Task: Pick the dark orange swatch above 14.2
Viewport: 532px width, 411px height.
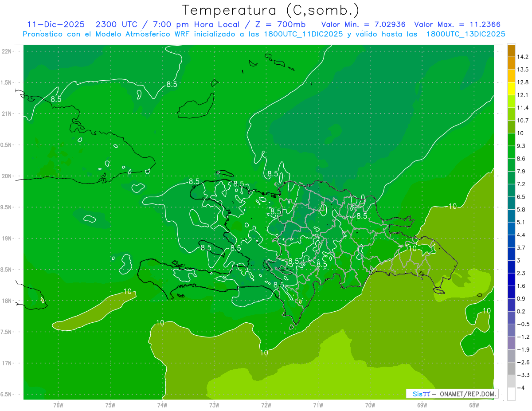Action: click(x=511, y=51)
